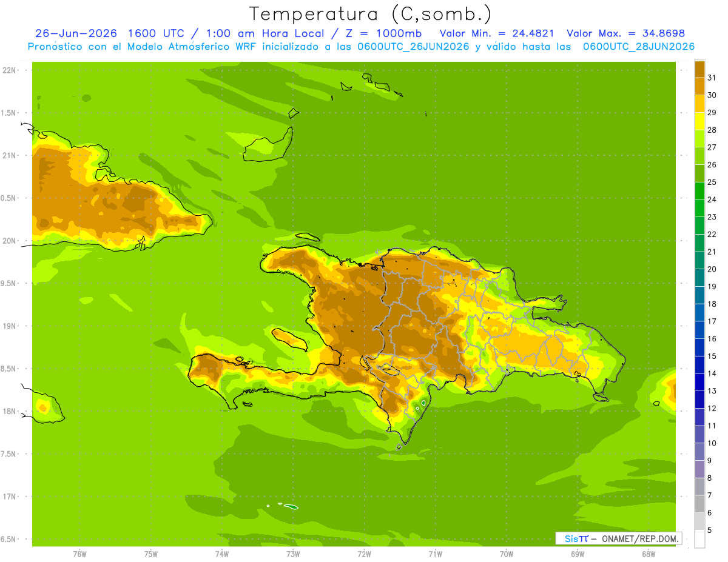
Task: Click the title 'Temperatura (C,somb.)'
Action: pos(371,14)
